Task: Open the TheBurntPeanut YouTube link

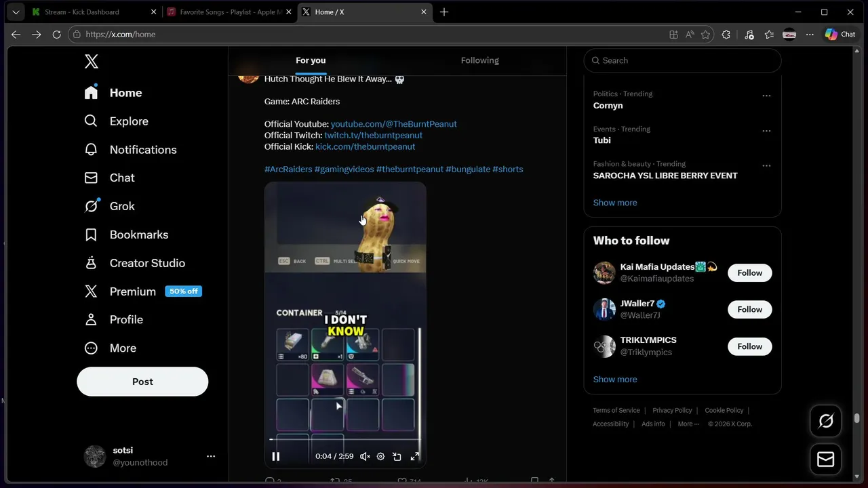Action: [393, 124]
